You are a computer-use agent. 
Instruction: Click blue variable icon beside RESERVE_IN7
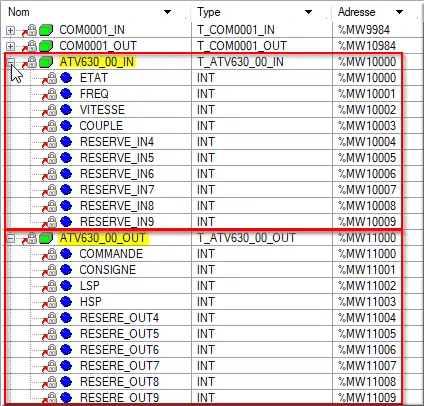[x=66, y=190]
